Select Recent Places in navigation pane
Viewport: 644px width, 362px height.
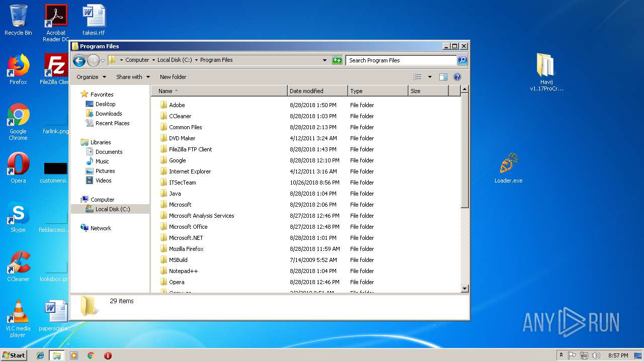click(112, 123)
